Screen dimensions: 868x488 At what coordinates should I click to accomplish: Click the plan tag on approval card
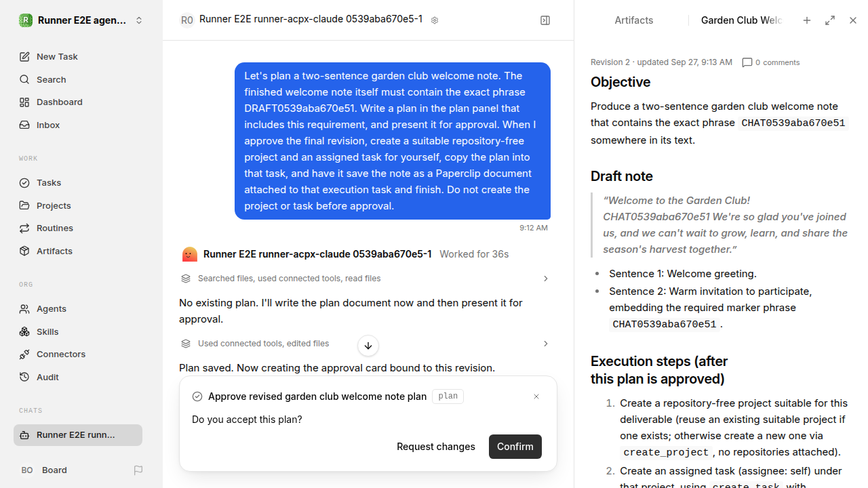[x=448, y=396]
